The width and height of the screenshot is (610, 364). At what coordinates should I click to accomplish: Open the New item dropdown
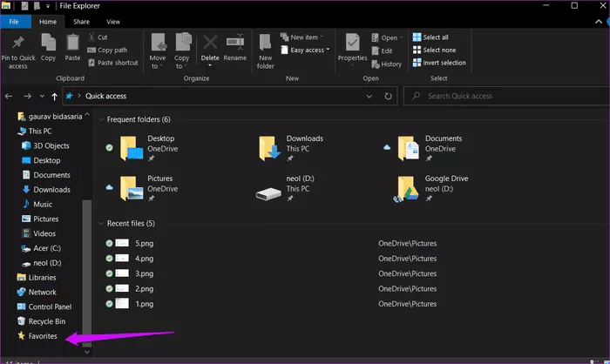click(x=302, y=37)
